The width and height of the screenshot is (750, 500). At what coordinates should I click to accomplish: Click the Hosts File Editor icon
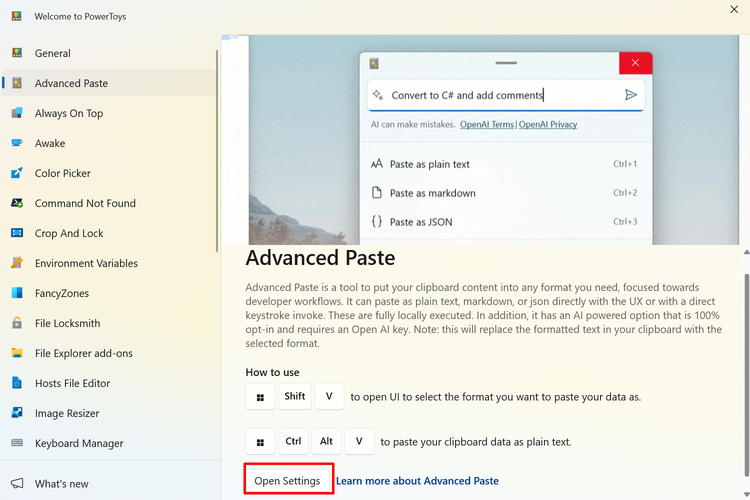click(17, 383)
